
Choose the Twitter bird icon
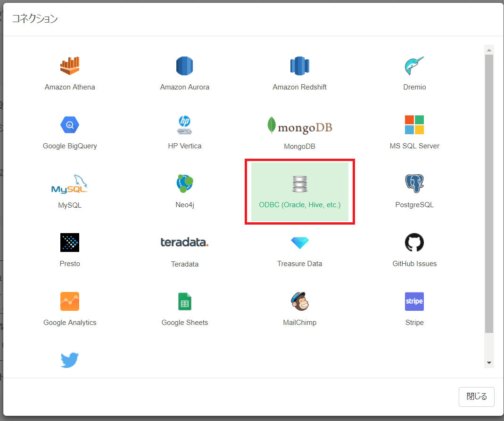click(x=70, y=360)
